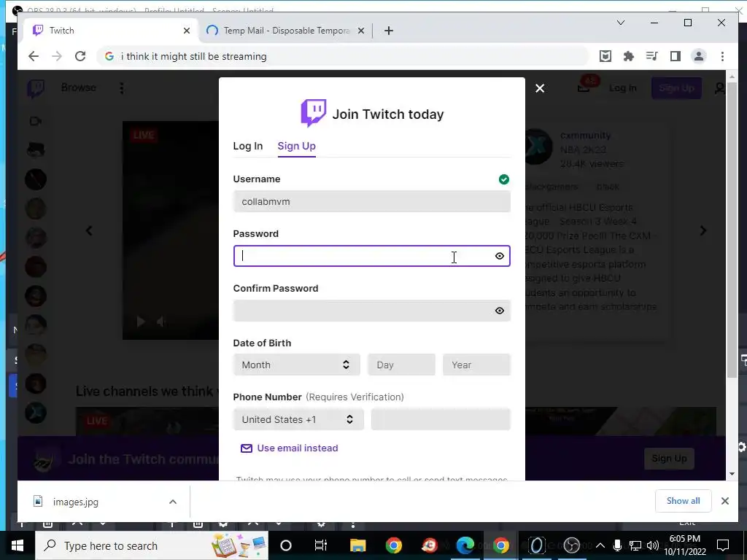Open the Twitch notifications inbox icon
The width and height of the screenshot is (747, 560).
coord(584,87)
